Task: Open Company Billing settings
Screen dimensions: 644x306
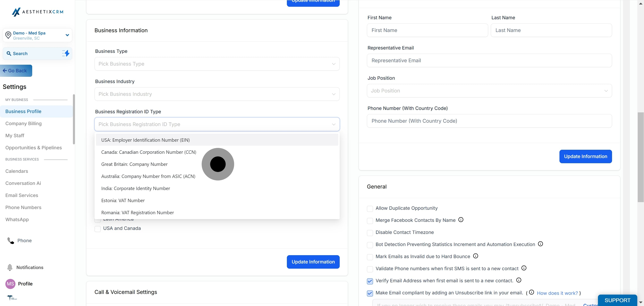Action: pyautogui.click(x=23, y=123)
